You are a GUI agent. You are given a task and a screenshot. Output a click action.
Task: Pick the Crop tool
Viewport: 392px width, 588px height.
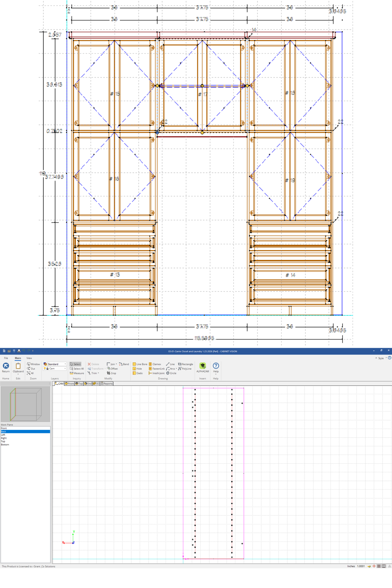tap(111, 373)
